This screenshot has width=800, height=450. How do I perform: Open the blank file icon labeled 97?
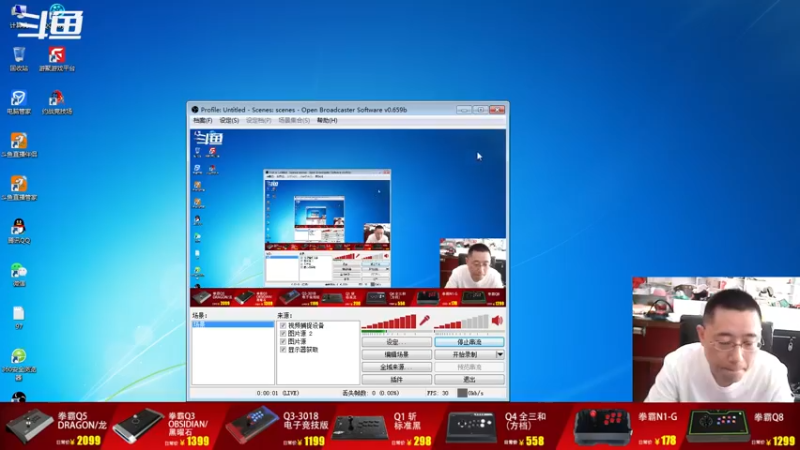19,317
